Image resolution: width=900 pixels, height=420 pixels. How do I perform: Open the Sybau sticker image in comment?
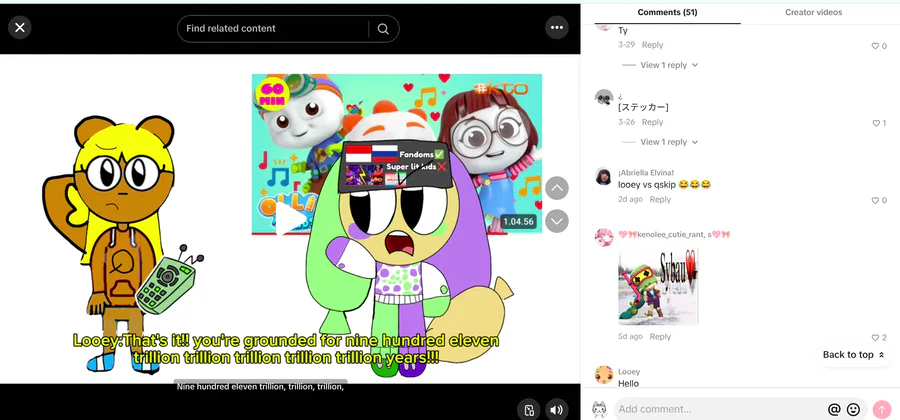click(x=658, y=286)
